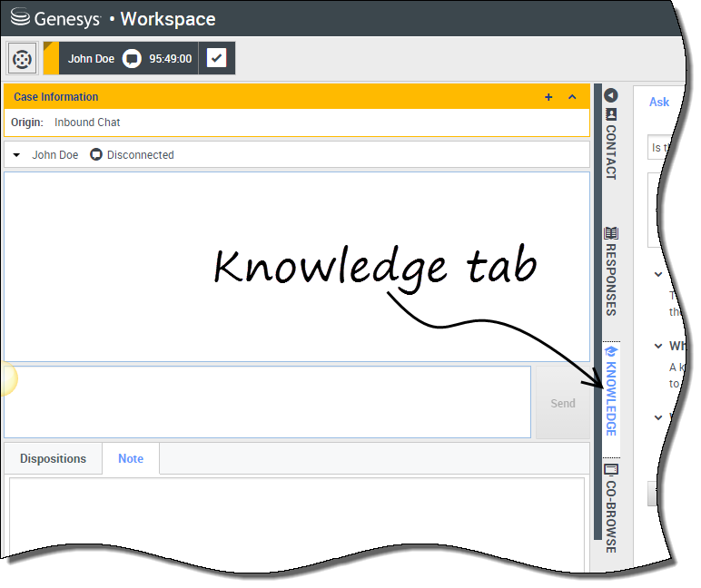701x588 pixels.
Task: Add a field with the Case Information plus
Action: (548, 97)
